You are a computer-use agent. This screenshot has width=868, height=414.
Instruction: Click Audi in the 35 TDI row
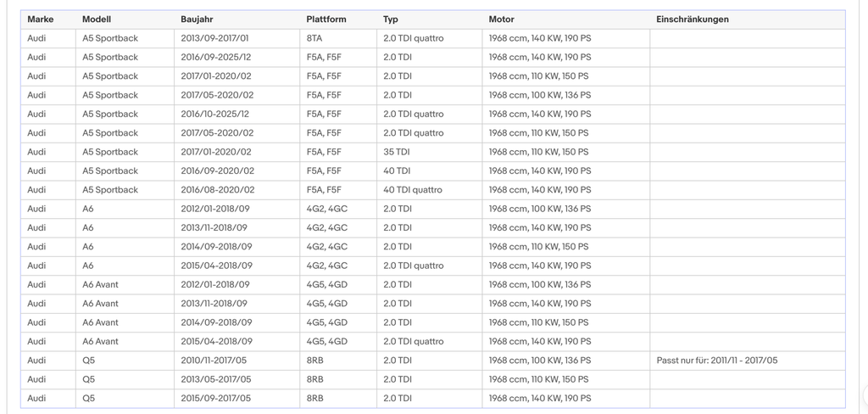[x=36, y=152]
